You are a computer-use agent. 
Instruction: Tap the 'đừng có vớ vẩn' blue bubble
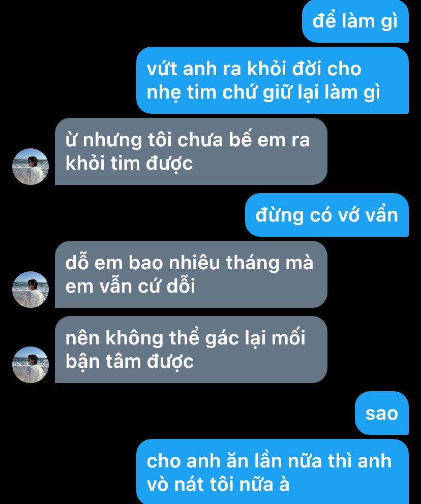coord(327,215)
